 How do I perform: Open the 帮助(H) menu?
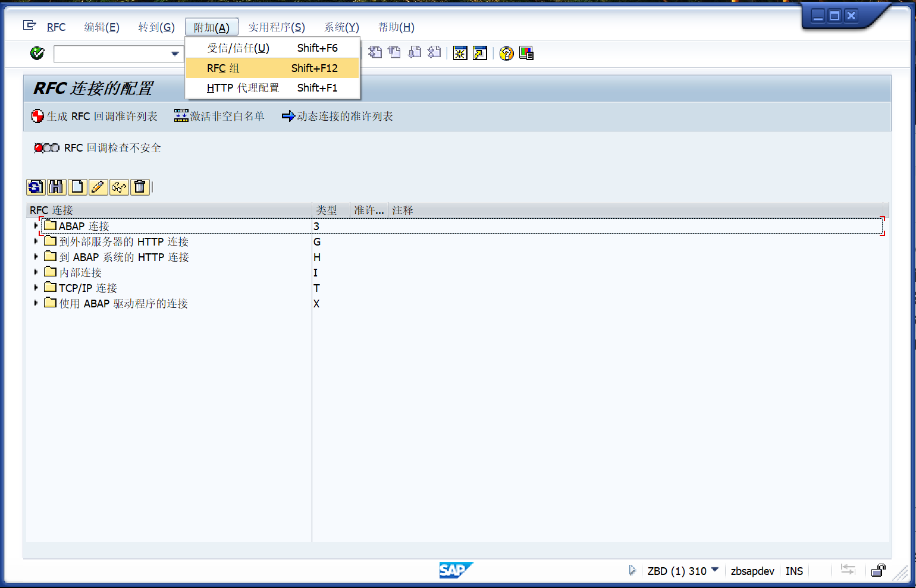(396, 27)
